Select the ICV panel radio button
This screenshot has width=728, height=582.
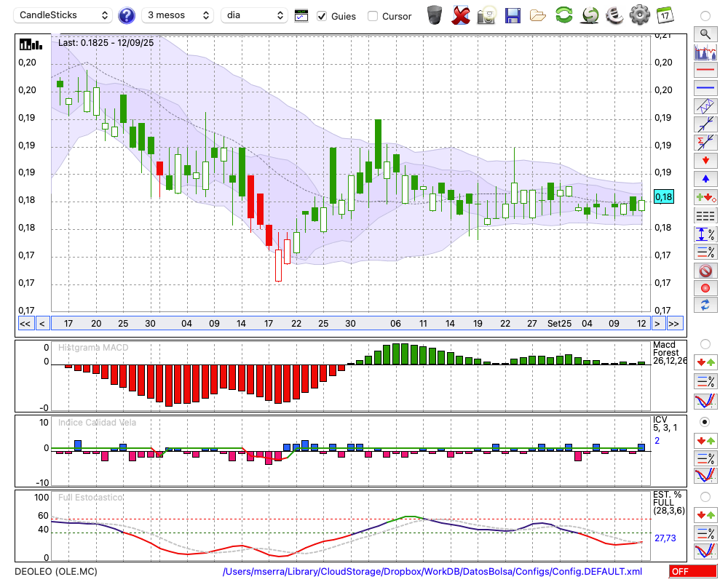[x=705, y=422]
